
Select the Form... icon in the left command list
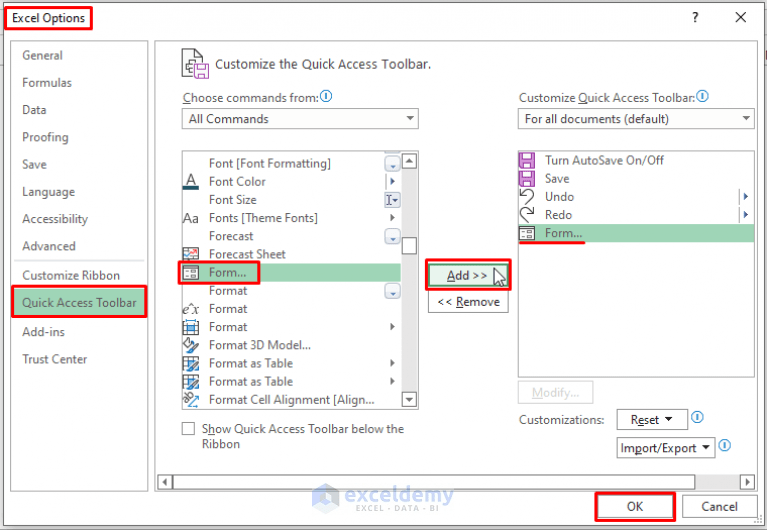click(x=191, y=273)
